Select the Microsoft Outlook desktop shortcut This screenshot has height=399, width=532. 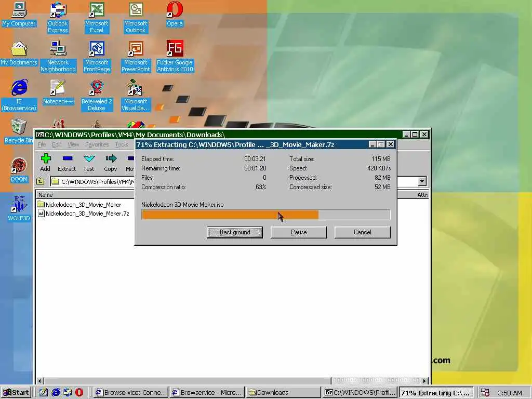tap(136, 18)
